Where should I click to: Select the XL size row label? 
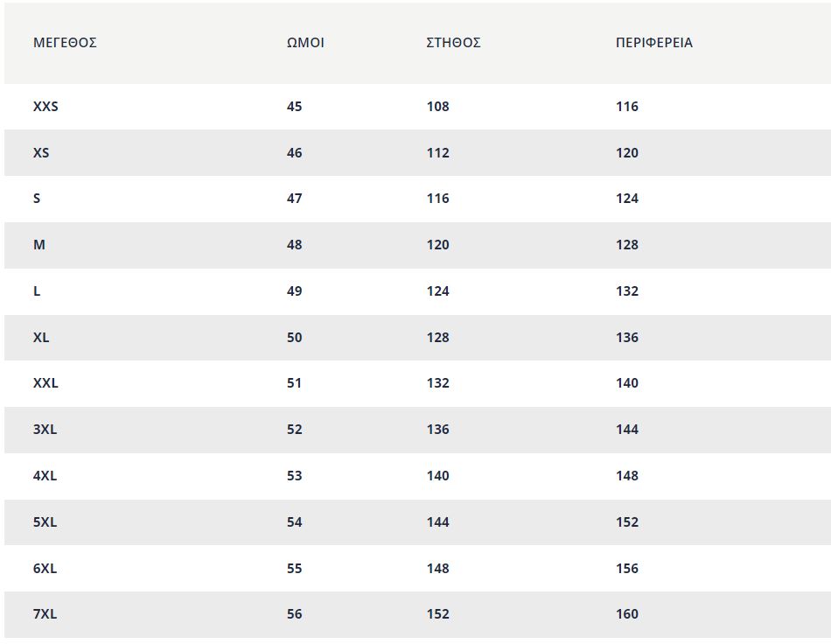41,337
